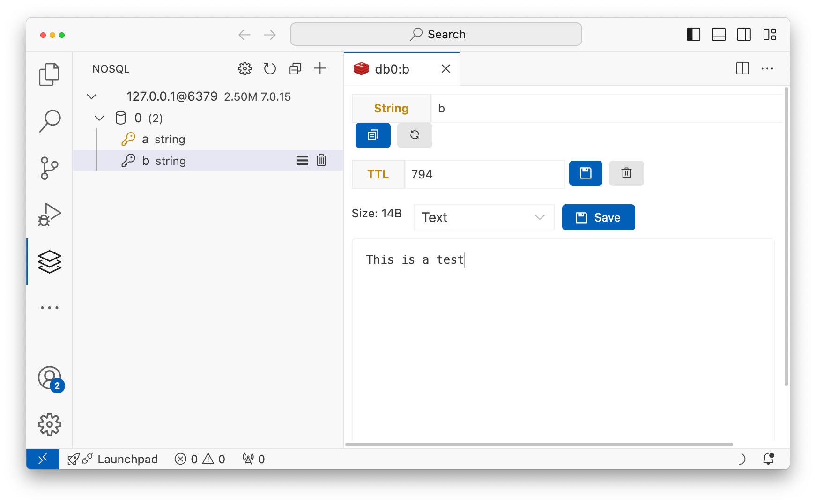
Task: Toggle the primary sidebar visibility
Action: coord(694,34)
